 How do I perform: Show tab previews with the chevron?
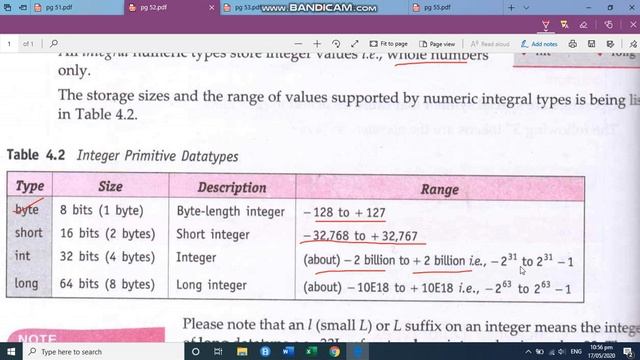tap(526, 7)
